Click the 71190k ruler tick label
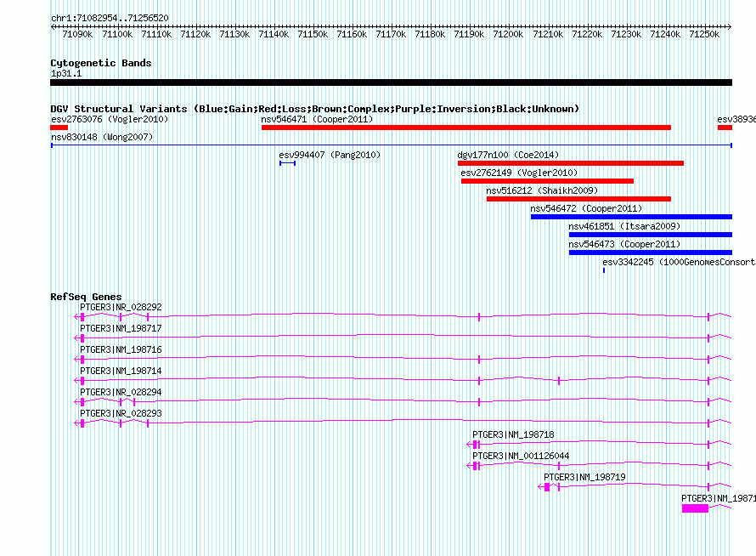This screenshot has width=756, height=556. coord(469,34)
